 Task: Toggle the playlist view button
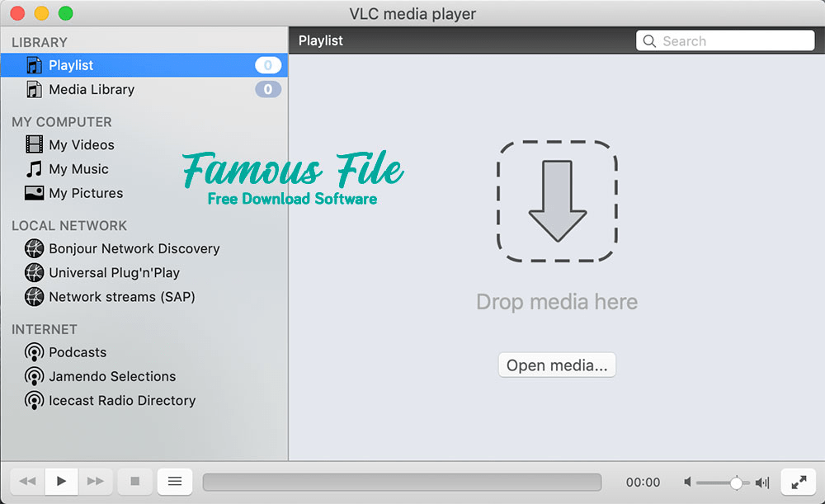coord(174,481)
